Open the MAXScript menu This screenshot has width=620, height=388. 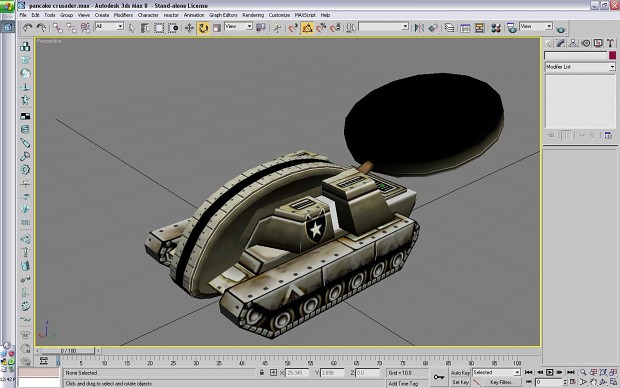click(x=305, y=15)
